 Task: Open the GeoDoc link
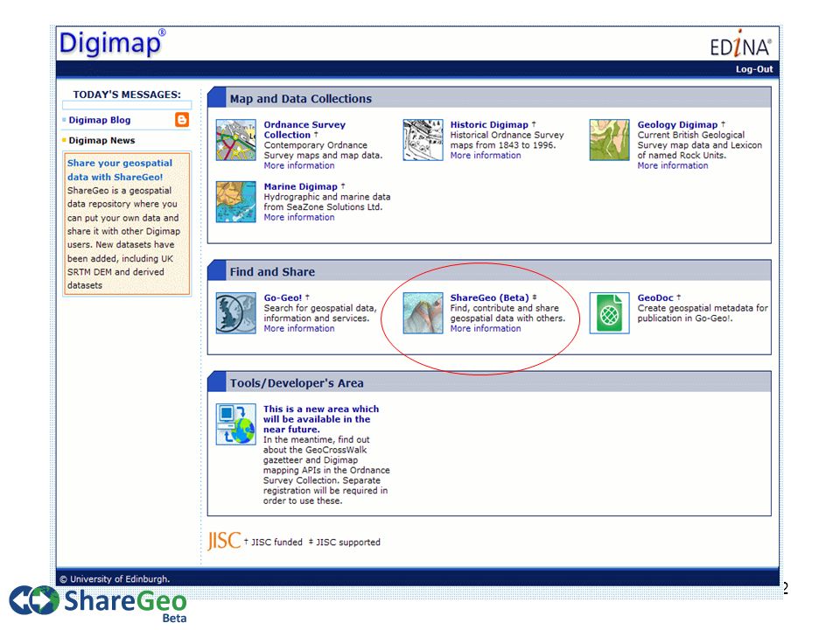[655, 297]
